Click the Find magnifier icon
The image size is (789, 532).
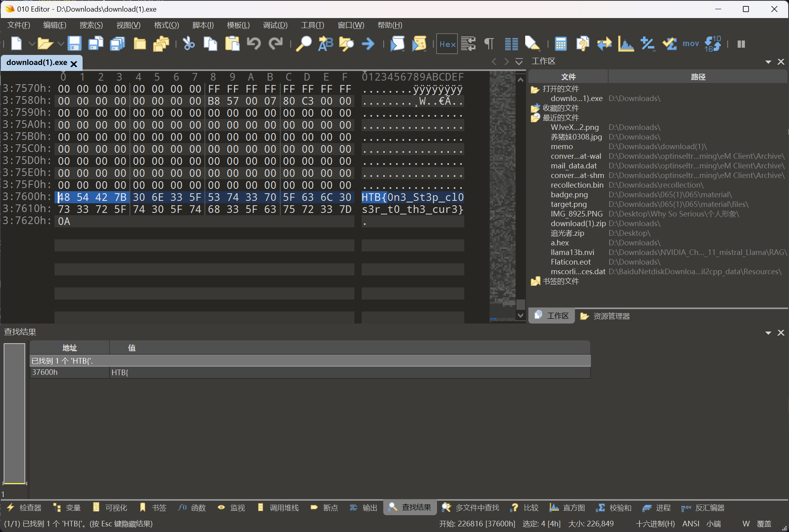click(x=304, y=44)
